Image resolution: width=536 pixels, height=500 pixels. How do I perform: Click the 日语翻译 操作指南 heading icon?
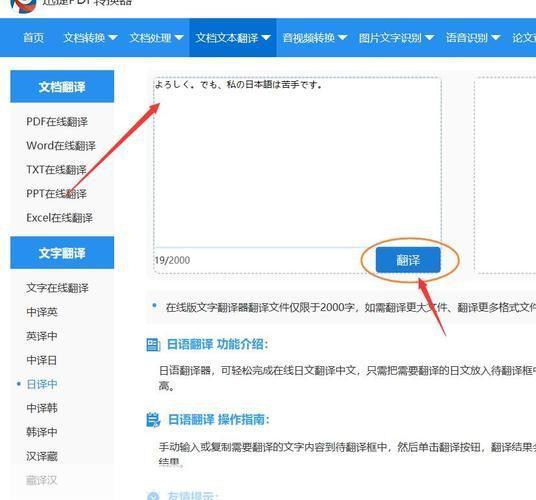point(153,420)
